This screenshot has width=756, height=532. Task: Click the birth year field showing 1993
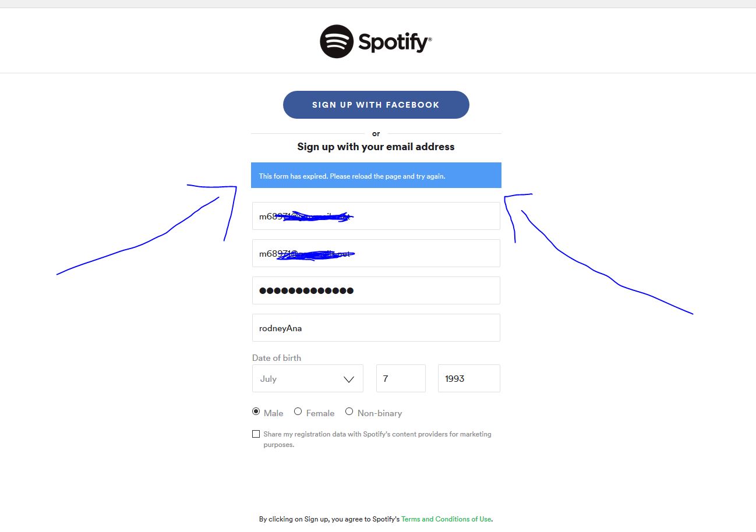tap(469, 379)
